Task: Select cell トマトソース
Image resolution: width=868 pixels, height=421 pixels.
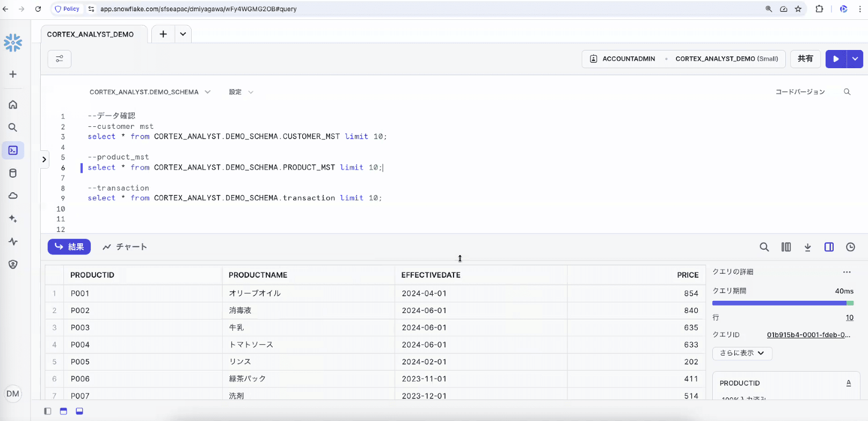Action: pyautogui.click(x=251, y=345)
